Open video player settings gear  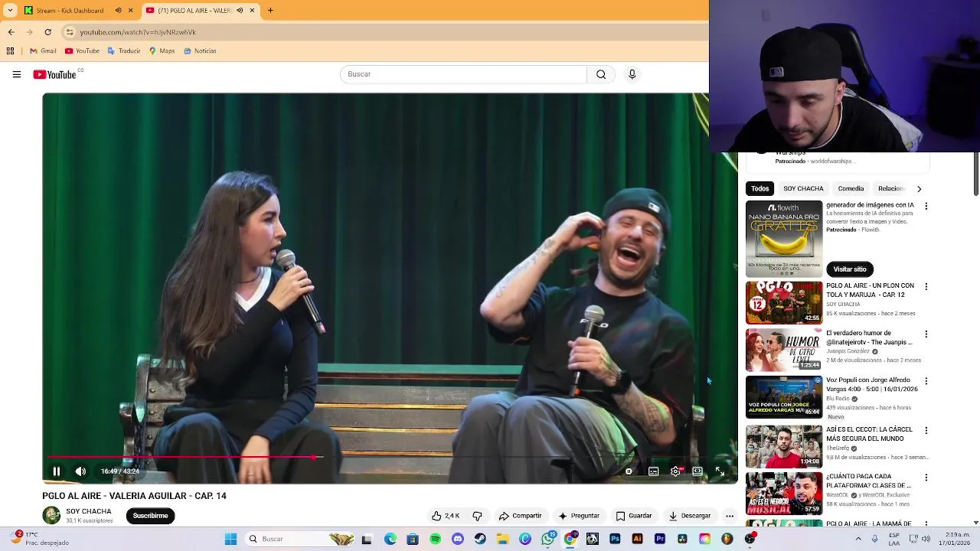coord(675,471)
